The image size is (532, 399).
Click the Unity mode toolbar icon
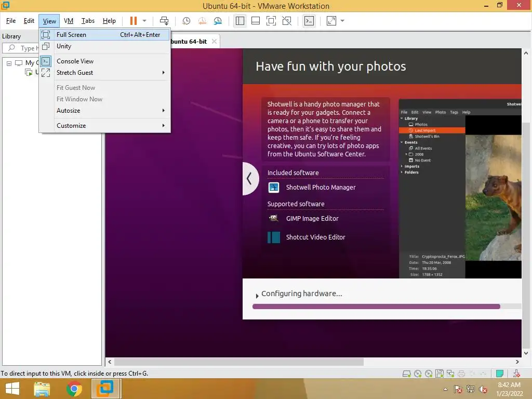tap(287, 21)
